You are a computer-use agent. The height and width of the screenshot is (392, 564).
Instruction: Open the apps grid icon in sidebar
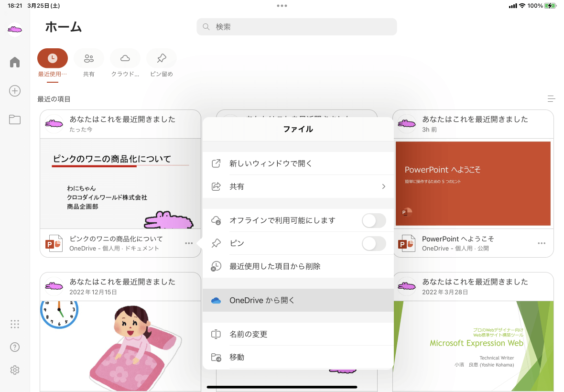tap(15, 324)
